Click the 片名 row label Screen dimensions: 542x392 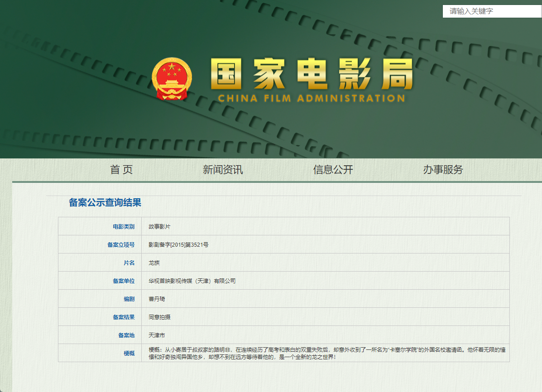click(129, 263)
